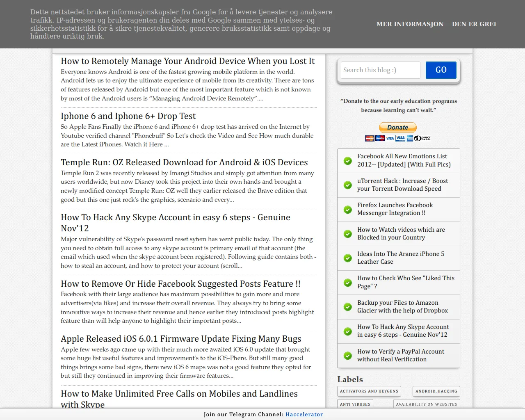Click the excerpt starting 'Temple Run 2 was recently released'
525x420 pixels.
(x=187, y=187)
